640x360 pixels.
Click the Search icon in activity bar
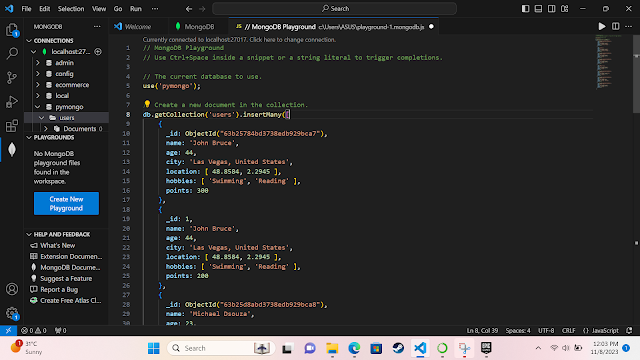[x=12, y=53]
